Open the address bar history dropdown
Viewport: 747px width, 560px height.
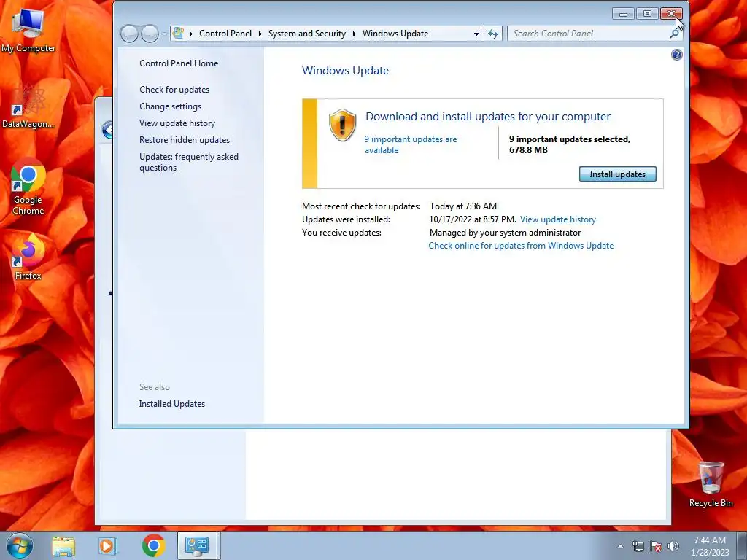coord(476,34)
